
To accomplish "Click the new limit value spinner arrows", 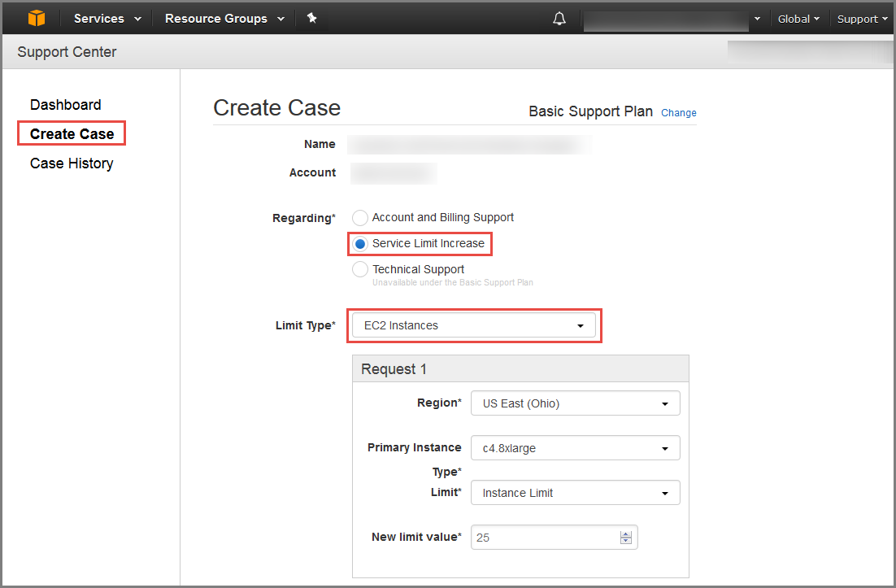I will coord(626,537).
